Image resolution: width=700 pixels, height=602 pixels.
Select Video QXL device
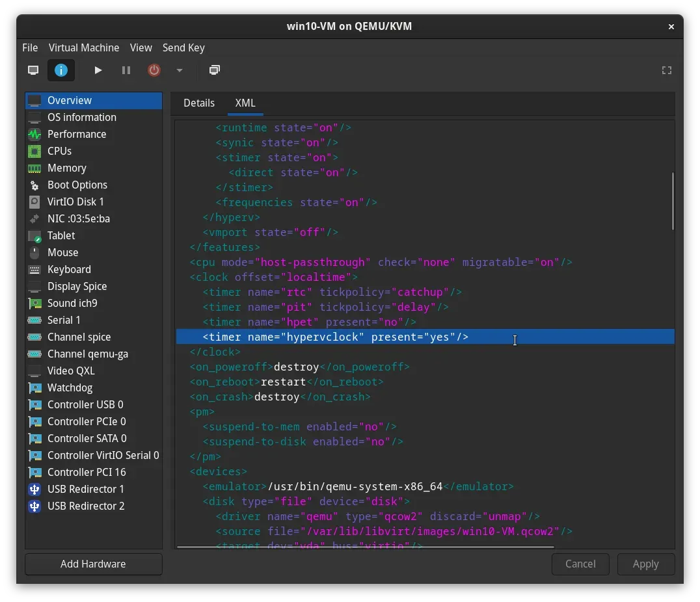click(94, 371)
